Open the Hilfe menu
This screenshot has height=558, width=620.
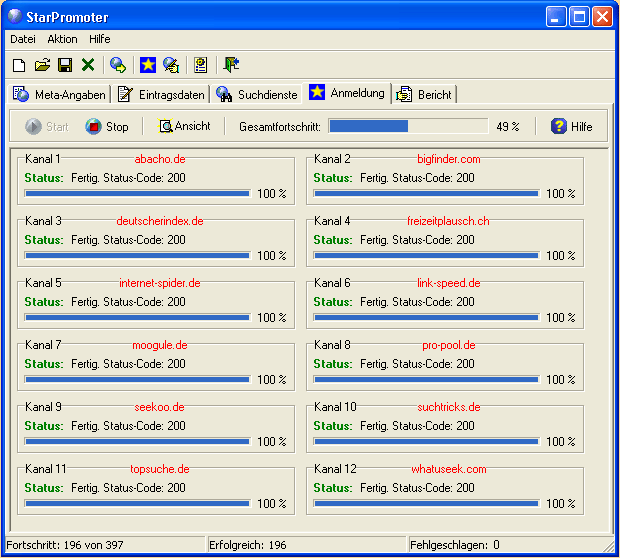pos(100,39)
